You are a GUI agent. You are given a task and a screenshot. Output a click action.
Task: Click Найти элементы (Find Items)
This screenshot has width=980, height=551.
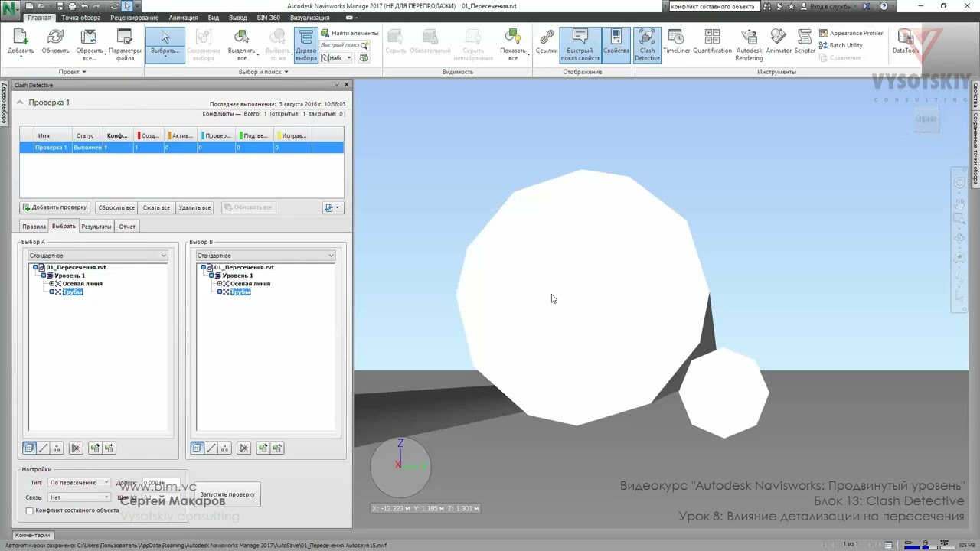tap(349, 33)
